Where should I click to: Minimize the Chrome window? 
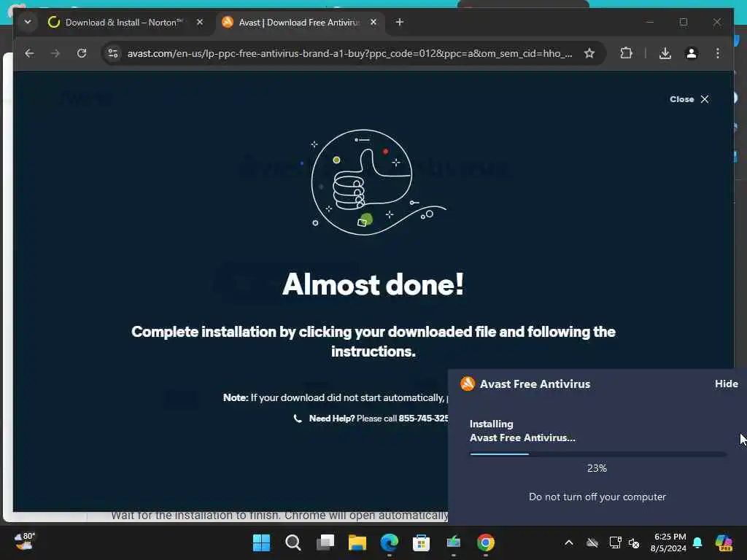pos(650,22)
